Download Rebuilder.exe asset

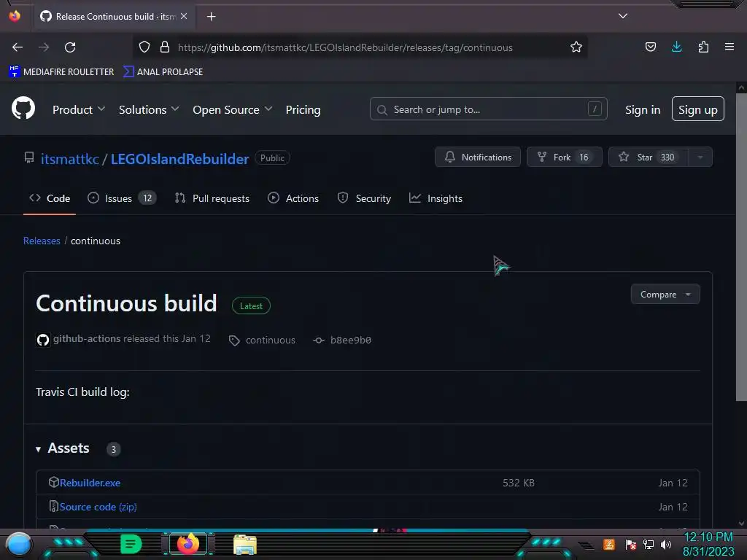[90, 483]
